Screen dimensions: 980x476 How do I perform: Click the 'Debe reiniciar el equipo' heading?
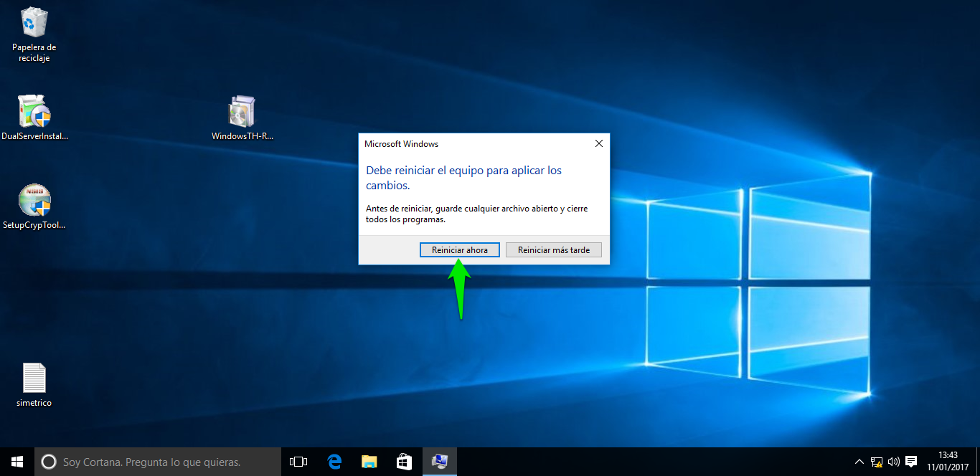click(463, 178)
